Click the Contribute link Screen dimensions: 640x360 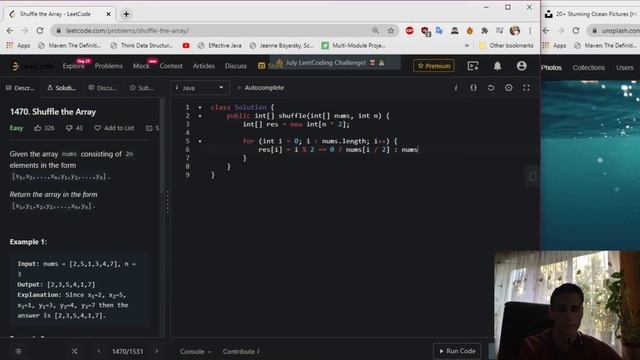(x=241, y=351)
